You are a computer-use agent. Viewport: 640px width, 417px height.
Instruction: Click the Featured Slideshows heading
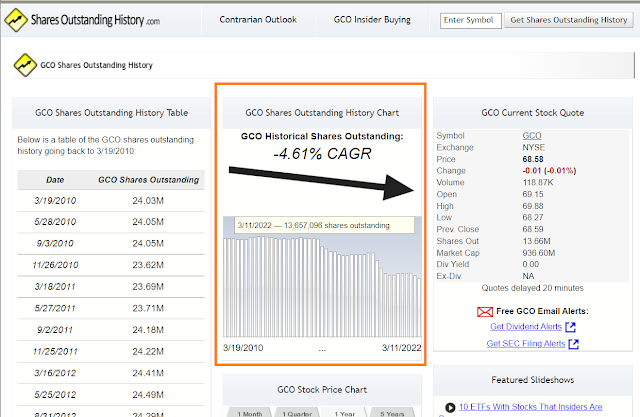click(532, 380)
